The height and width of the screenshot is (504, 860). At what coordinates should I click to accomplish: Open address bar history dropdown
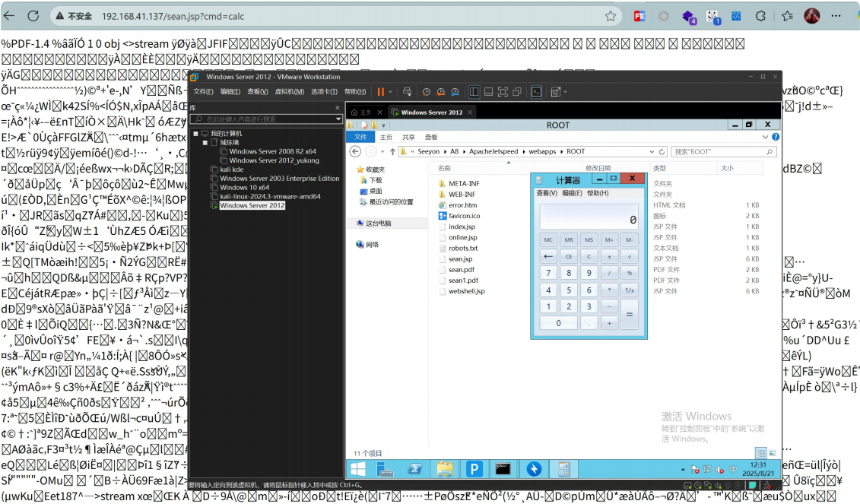click(652, 152)
